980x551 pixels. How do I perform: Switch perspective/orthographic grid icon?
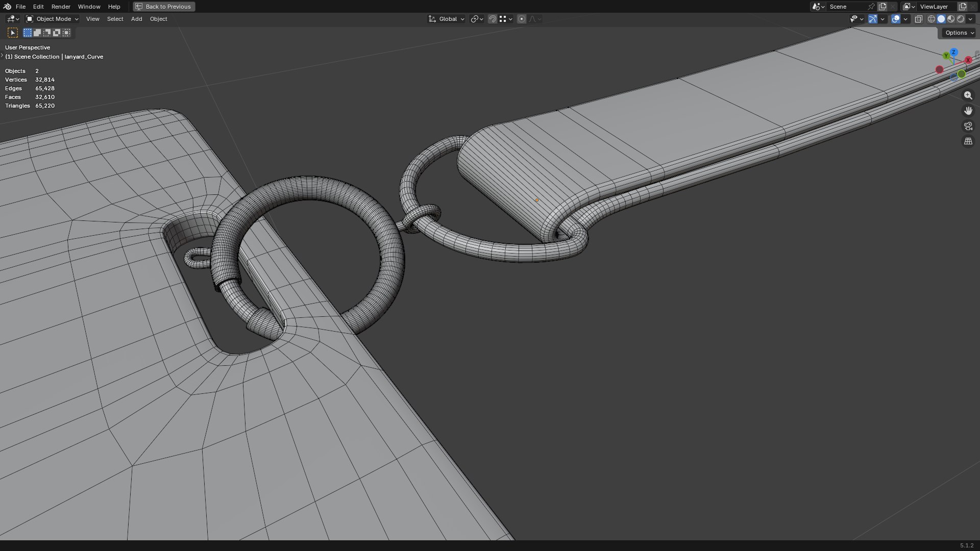pos(968,141)
